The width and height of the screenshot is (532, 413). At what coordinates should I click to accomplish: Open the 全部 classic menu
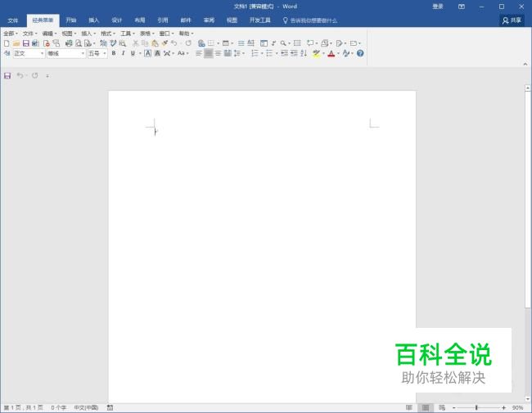click(10, 34)
